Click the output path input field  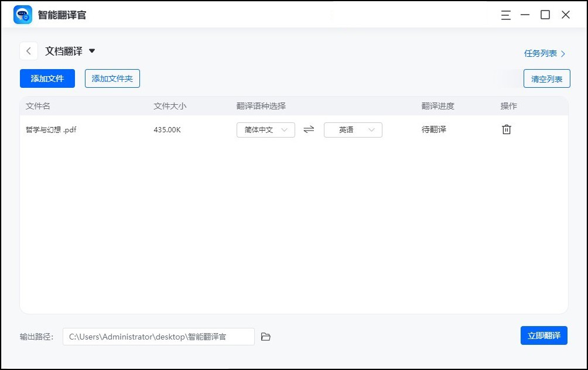[x=158, y=336]
